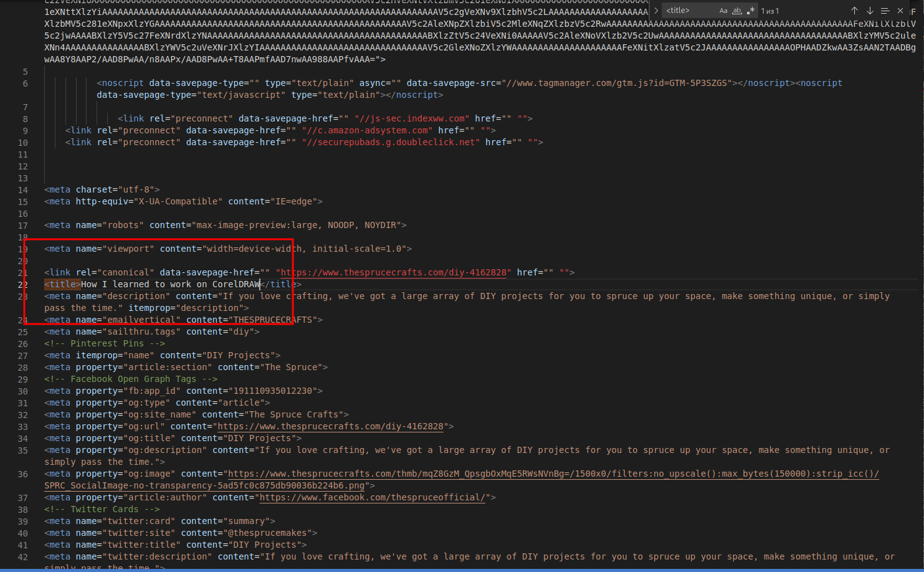Click line number 36 in gutter
Screen dimensions: 924x572
tap(23, 474)
